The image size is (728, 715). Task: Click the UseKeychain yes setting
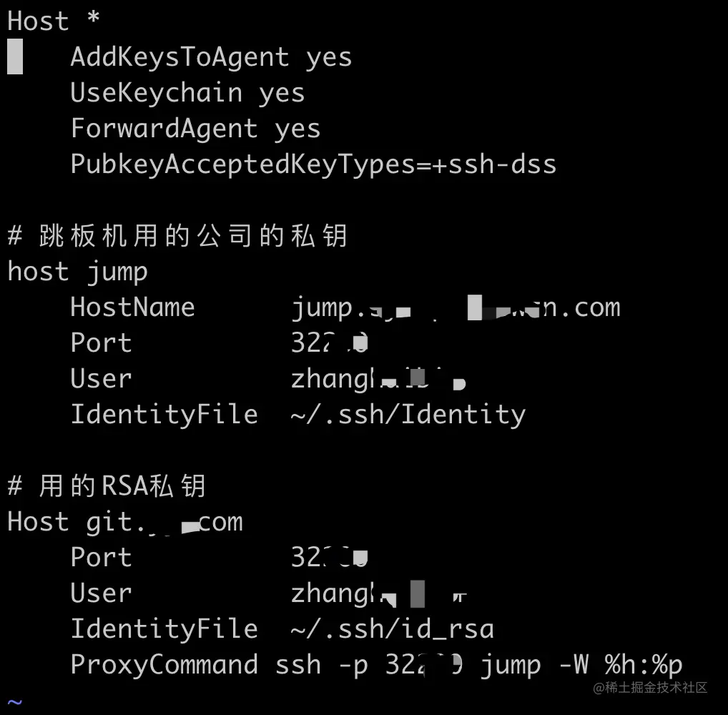[x=187, y=93]
